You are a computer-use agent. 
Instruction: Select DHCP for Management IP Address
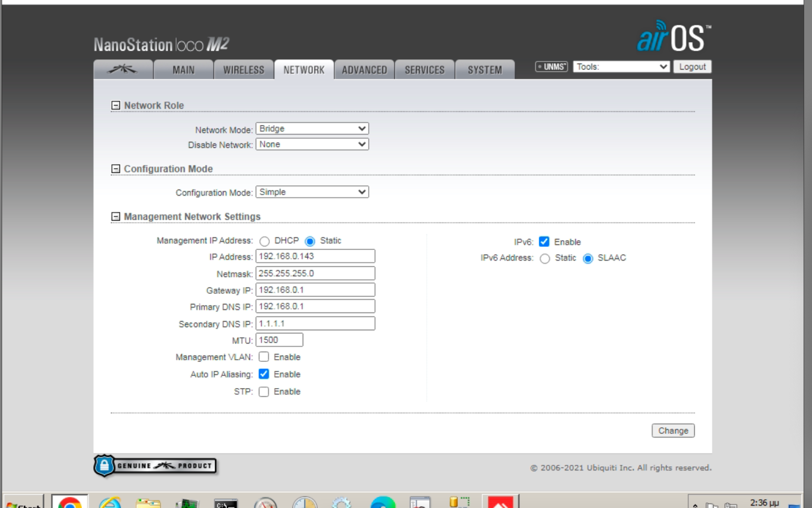[264, 241]
